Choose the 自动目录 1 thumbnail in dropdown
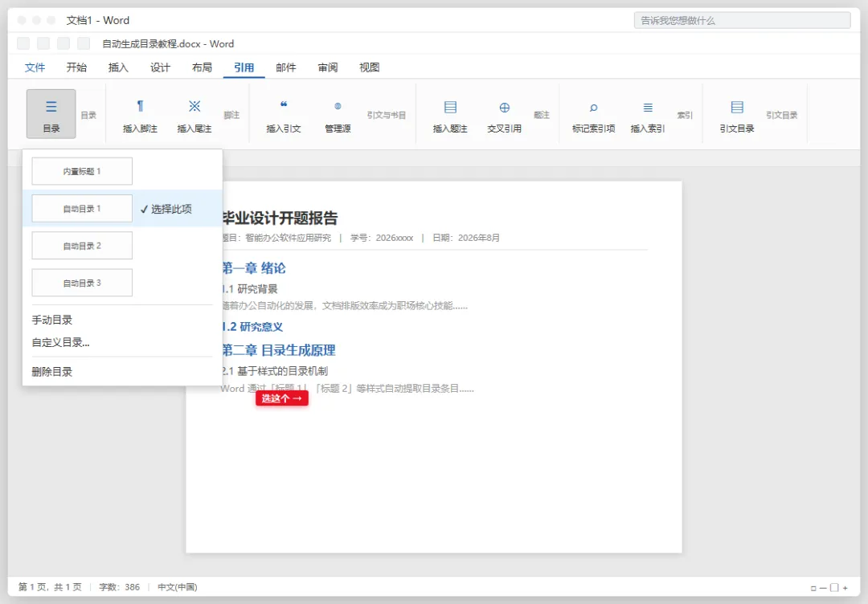This screenshot has width=868, height=604. [x=82, y=209]
